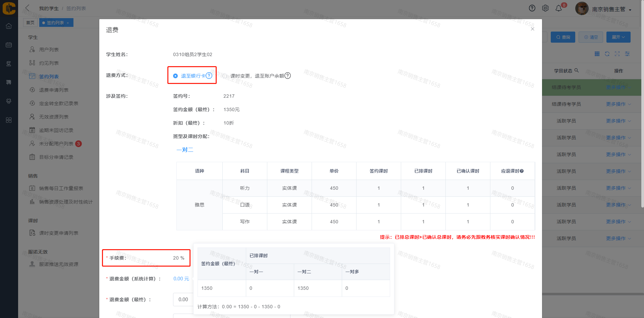Viewport: 644px width, 318px height.
Task: Click the 退费金额（最终） input field
Action: pyautogui.click(x=183, y=300)
